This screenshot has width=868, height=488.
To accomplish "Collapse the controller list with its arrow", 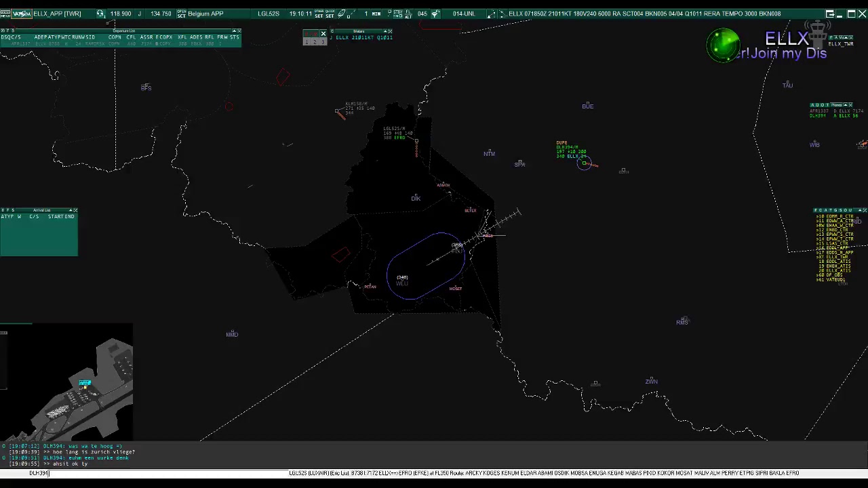I will (860, 210).
